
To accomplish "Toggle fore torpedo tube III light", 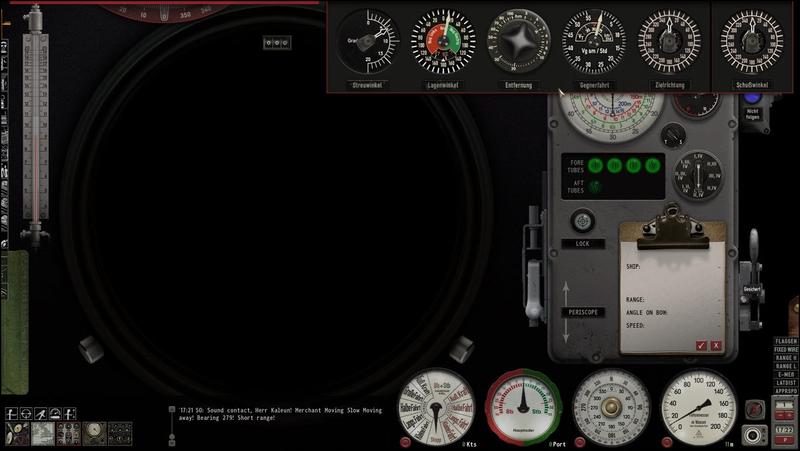I will point(633,165).
